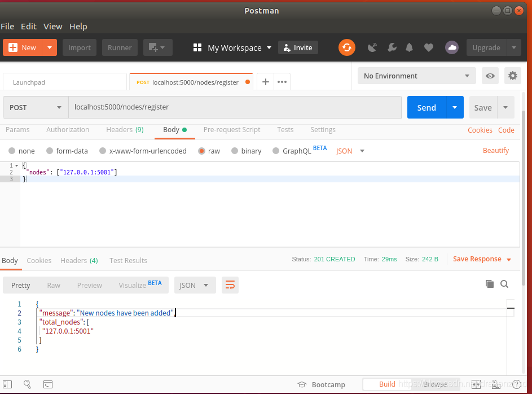Open manage environments gear icon
This screenshot has width=532, height=394.
[513, 76]
